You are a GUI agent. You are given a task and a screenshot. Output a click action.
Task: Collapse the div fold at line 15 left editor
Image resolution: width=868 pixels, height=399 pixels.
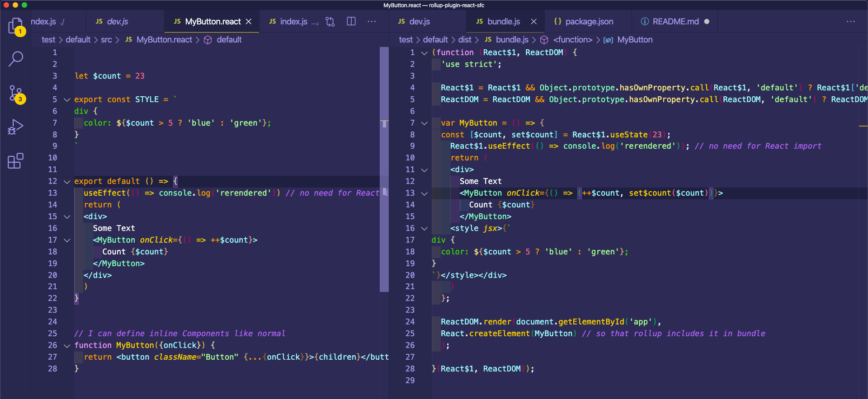coord(67,217)
